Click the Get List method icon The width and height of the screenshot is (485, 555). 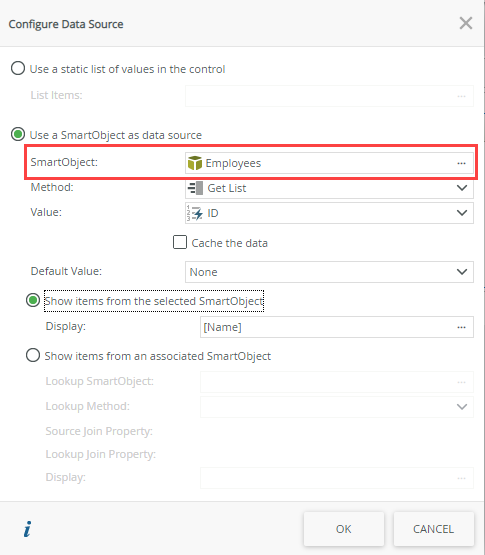click(x=195, y=188)
